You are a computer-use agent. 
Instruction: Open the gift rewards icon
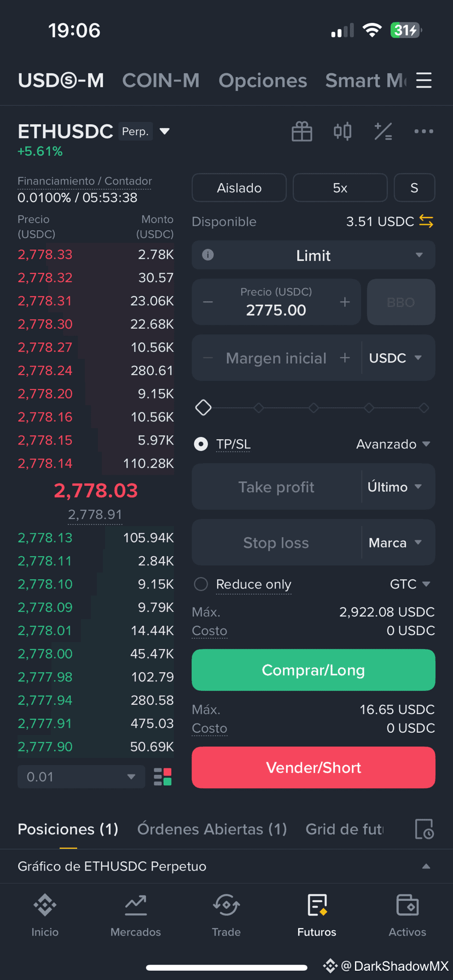coord(301,131)
